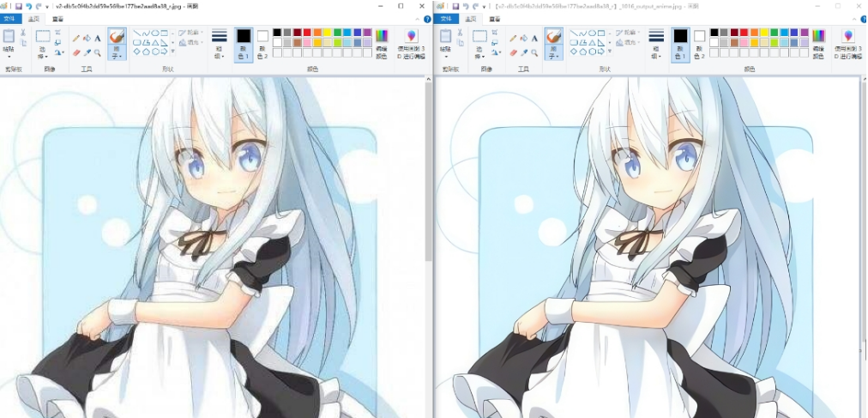Click Copy icon in left Paint window

pyautogui.click(x=23, y=43)
